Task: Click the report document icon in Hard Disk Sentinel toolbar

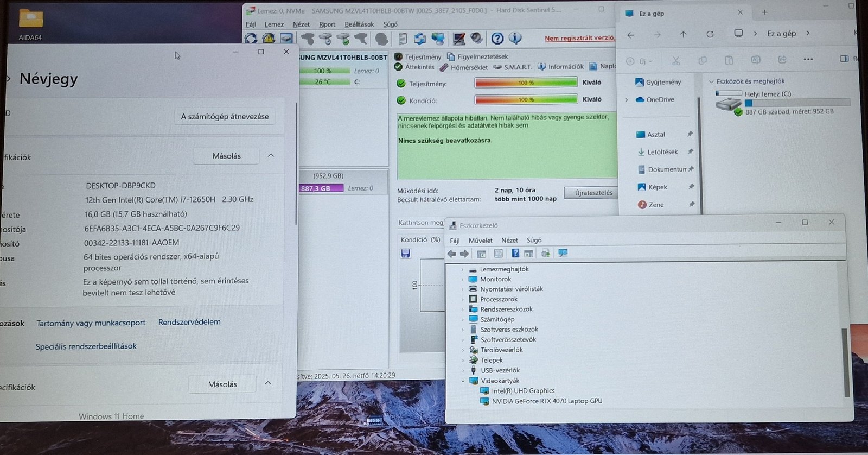Action: pyautogui.click(x=403, y=39)
